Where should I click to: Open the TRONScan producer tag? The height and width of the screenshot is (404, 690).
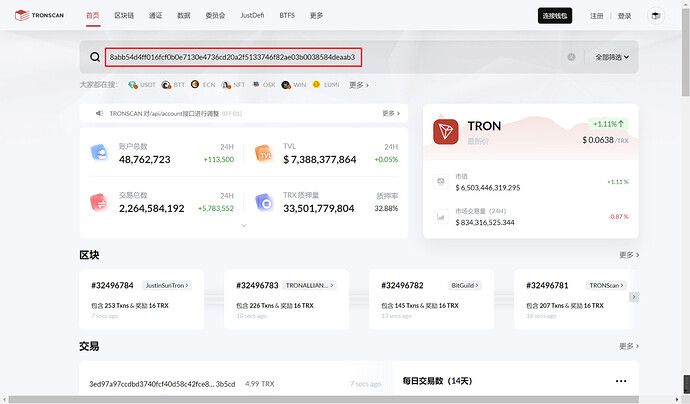(x=606, y=286)
